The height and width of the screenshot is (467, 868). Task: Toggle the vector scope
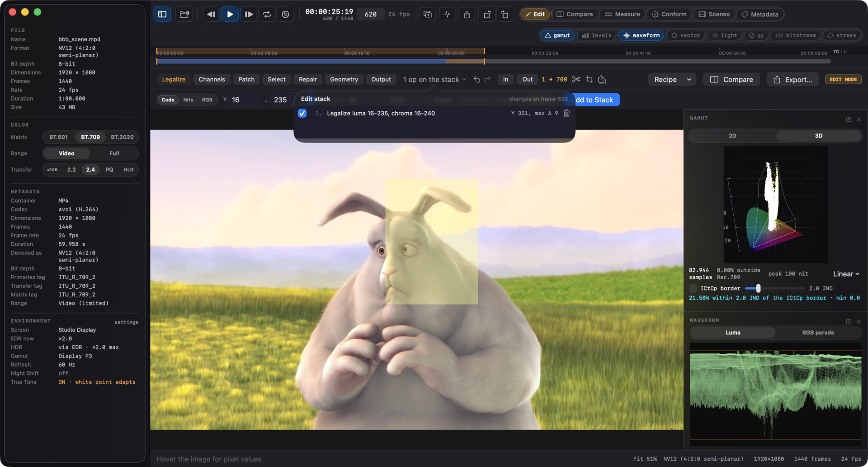685,35
